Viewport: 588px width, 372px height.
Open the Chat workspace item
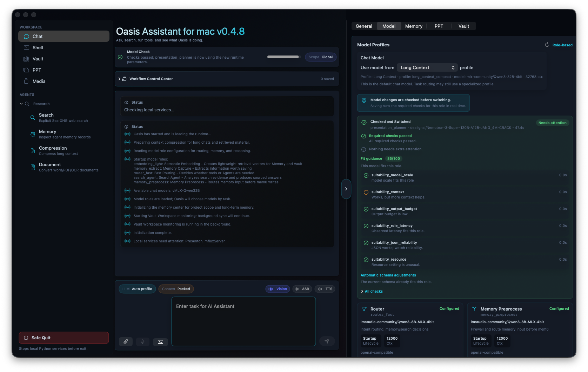[x=64, y=36]
